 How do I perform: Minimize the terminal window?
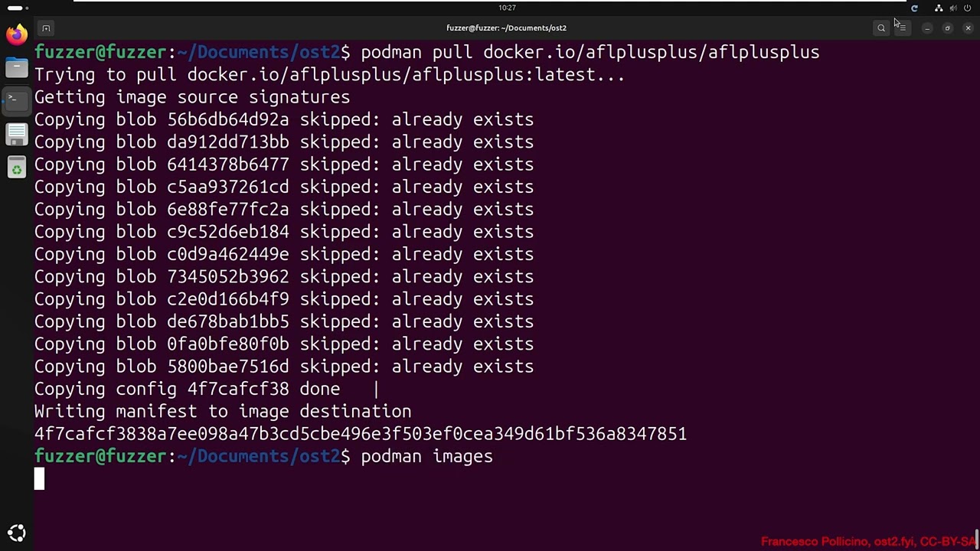pyautogui.click(x=927, y=28)
